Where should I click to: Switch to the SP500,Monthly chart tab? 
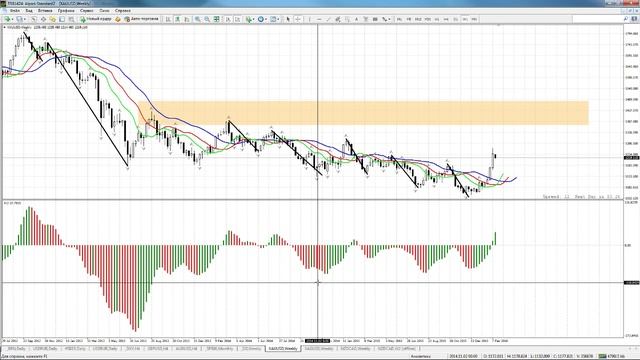click(x=221, y=349)
